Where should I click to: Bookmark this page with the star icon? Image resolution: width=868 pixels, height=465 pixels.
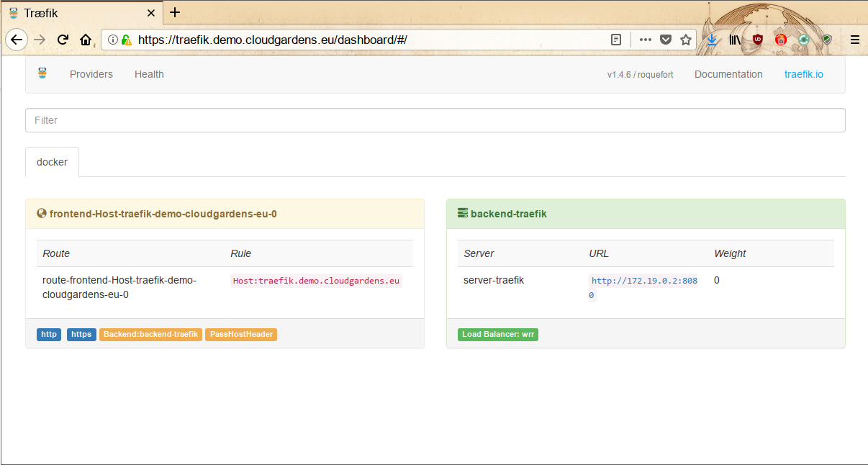(x=686, y=40)
